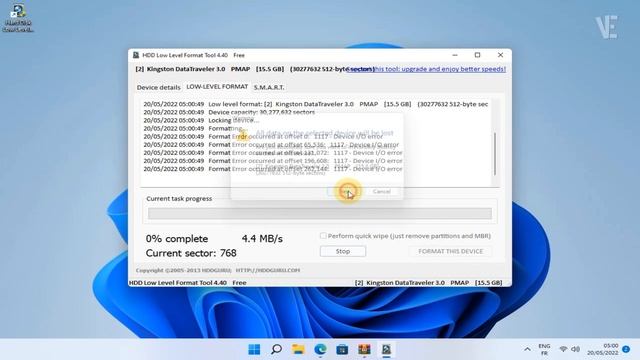
Task: Launch Microsoft Edge from the taskbar
Action: click(x=320, y=349)
